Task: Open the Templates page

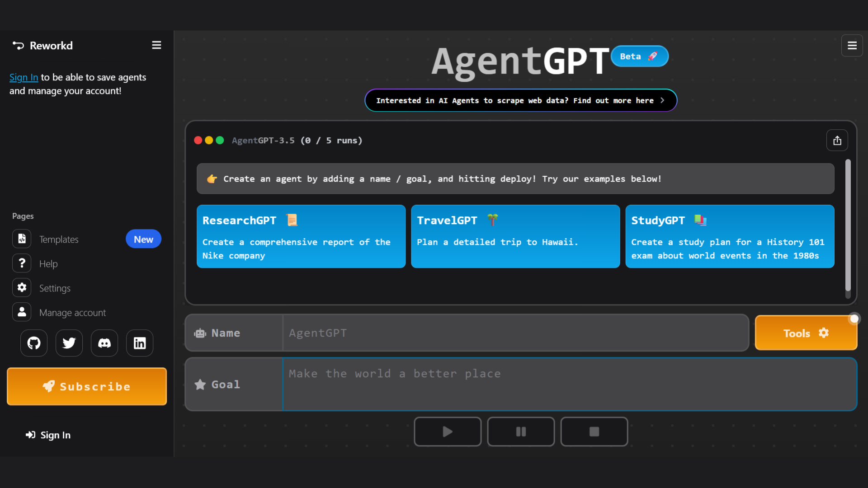Action: pyautogui.click(x=59, y=239)
